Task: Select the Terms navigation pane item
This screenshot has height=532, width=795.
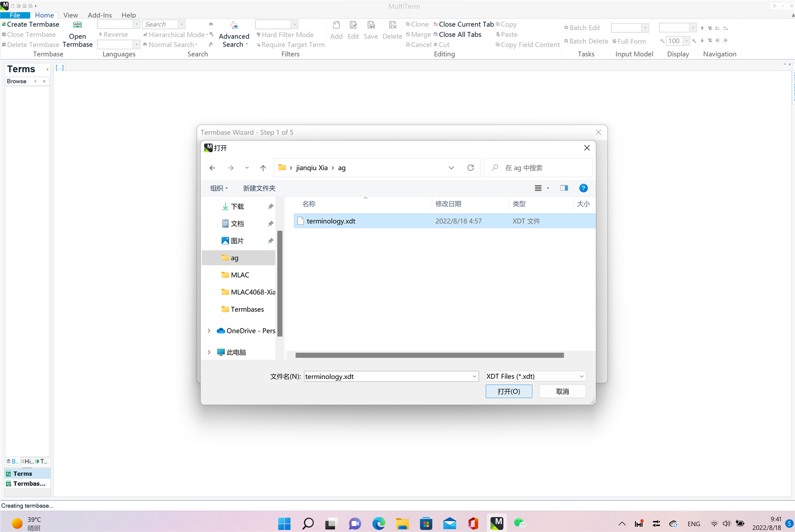Action: [x=27, y=474]
